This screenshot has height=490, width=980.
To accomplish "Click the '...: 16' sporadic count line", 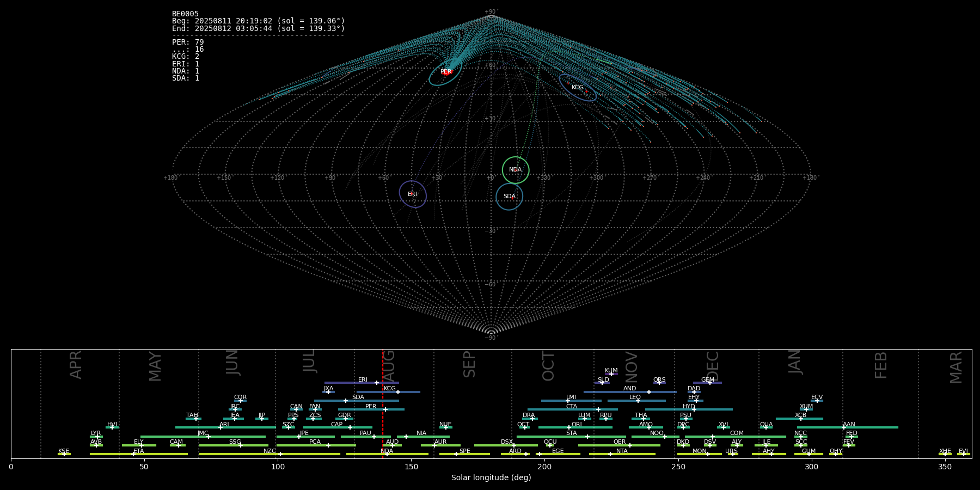I will [x=188, y=50].
